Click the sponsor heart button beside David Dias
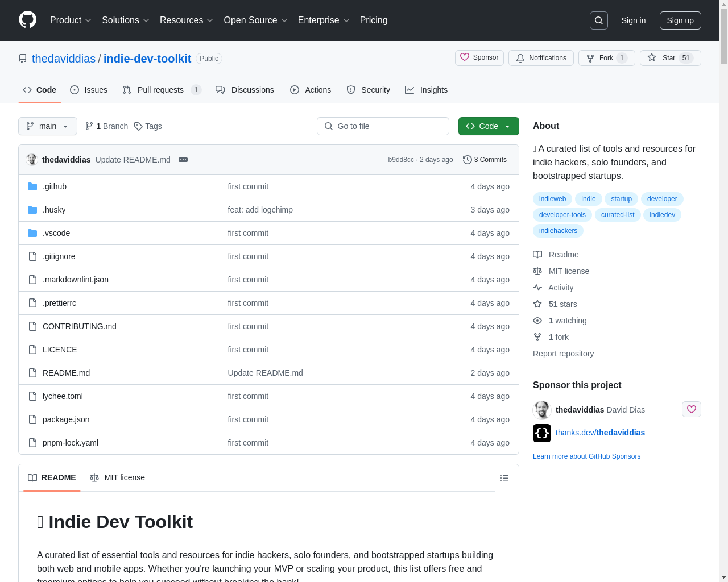 point(692,409)
